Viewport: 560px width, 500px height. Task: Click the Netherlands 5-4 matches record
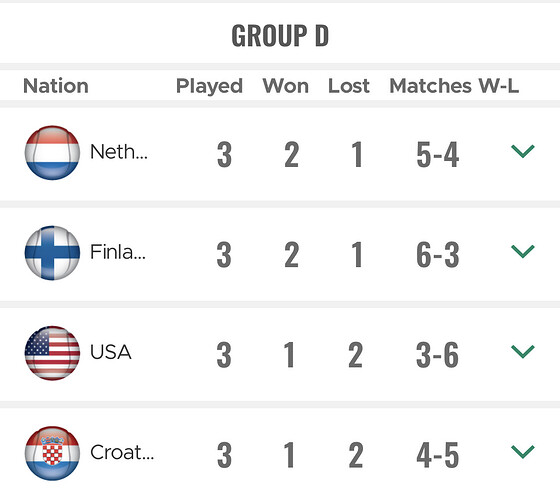[x=438, y=155]
